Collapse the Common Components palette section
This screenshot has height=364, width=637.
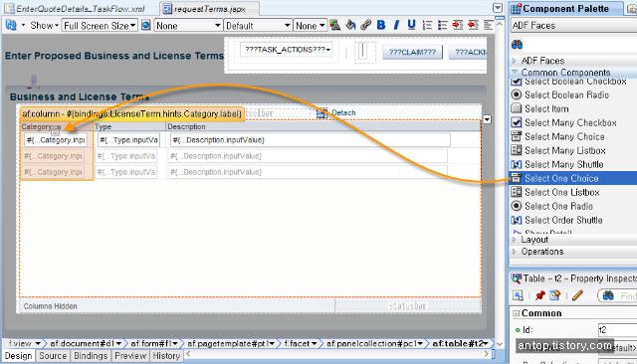coord(515,72)
